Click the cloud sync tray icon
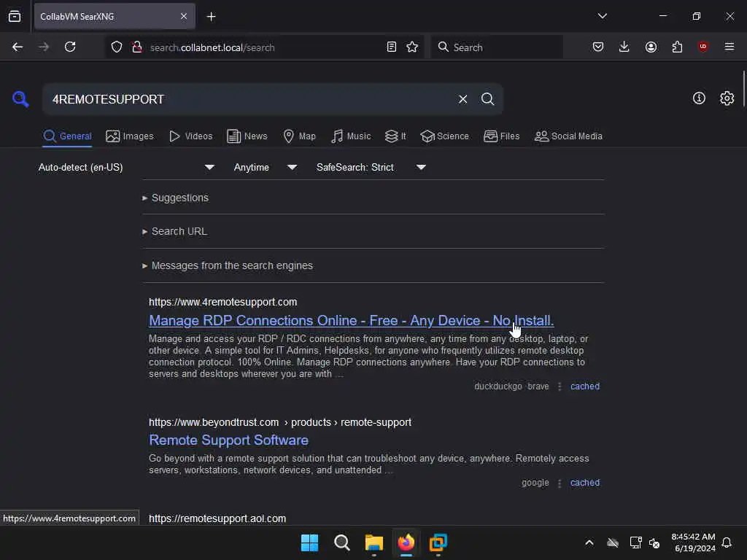Screen dimensions: 747x560 pos(613,542)
